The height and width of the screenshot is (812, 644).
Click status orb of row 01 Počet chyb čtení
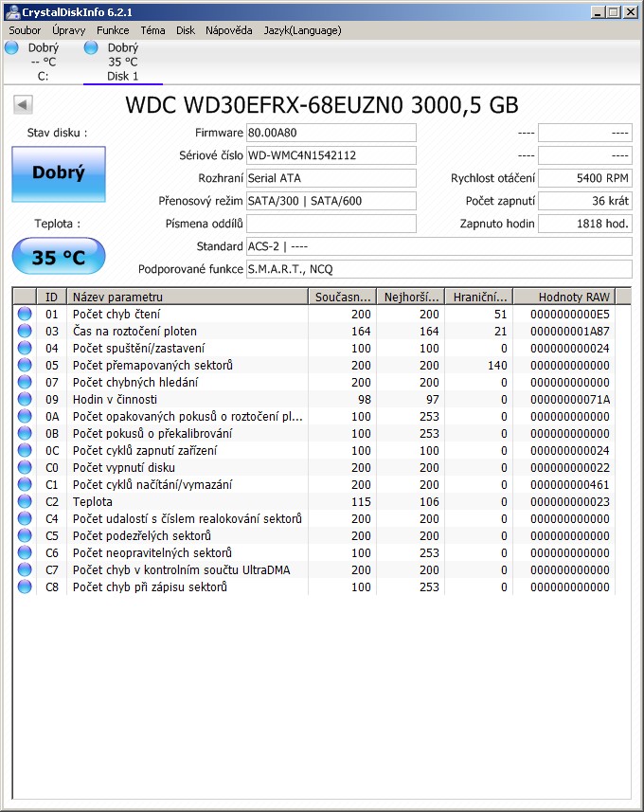(25, 314)
